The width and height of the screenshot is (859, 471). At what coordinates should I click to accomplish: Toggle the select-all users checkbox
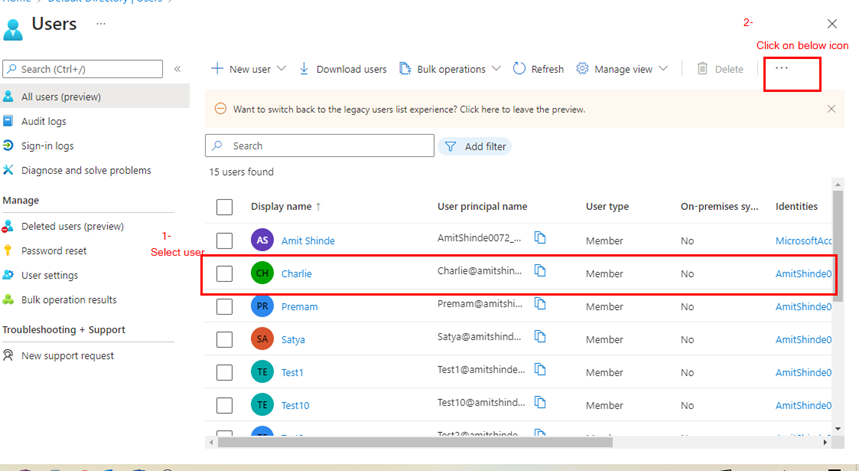click(x=224, y=207)
